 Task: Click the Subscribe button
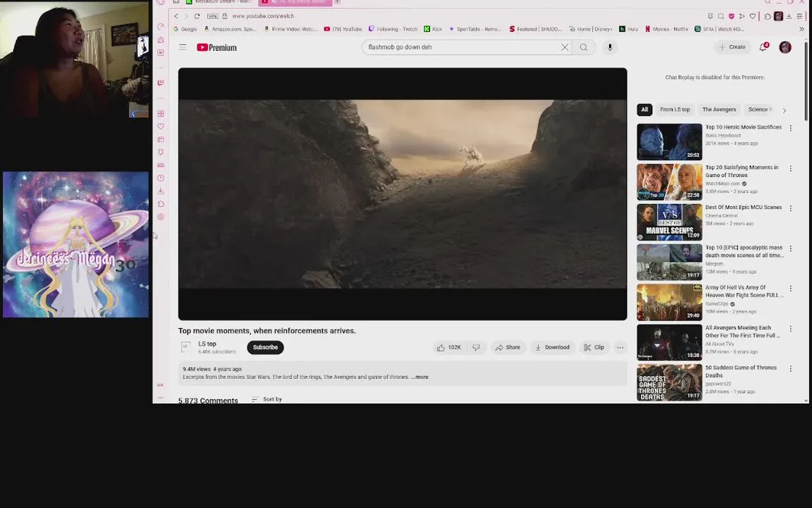(x=265, y=347)
